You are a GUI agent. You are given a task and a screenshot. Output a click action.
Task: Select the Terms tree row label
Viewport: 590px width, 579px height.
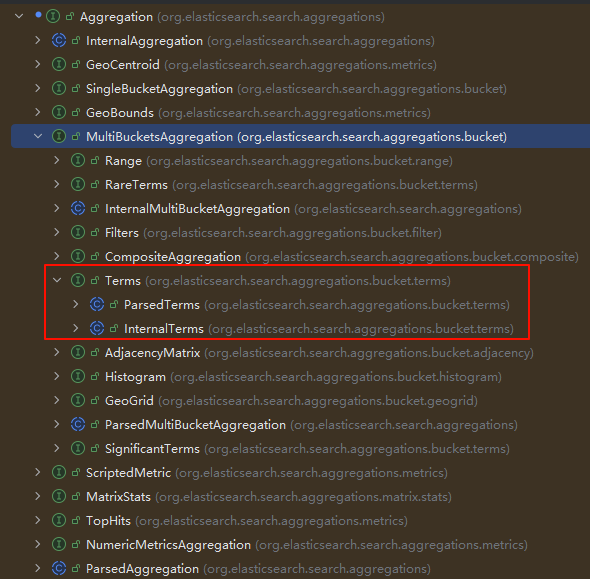point(123,281)
